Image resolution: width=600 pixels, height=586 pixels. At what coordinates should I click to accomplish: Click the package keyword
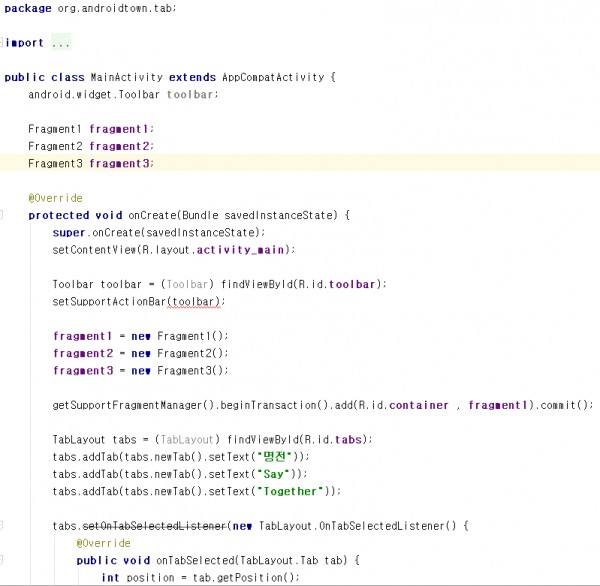(28, 8)
